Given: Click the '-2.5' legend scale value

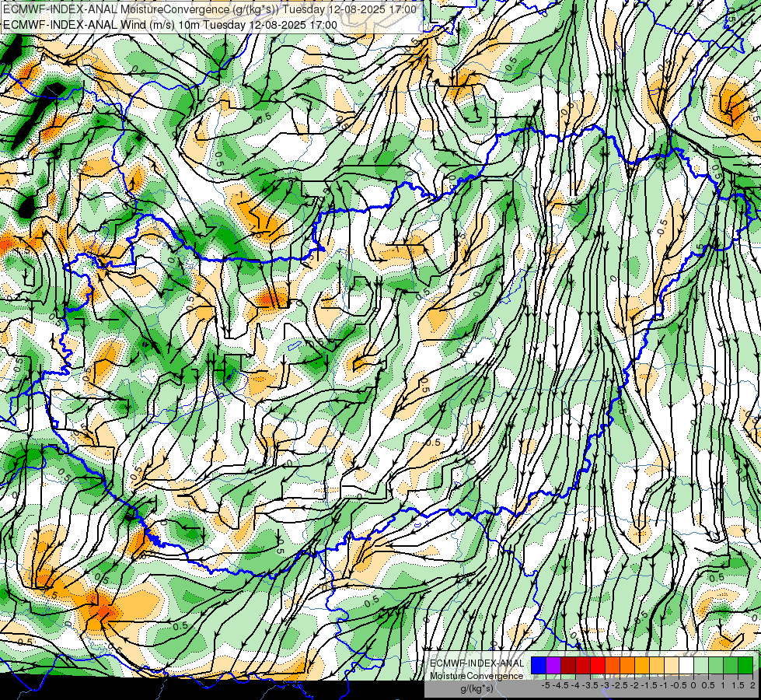Looking at the screenshot, I should click(x=620, y=685).
